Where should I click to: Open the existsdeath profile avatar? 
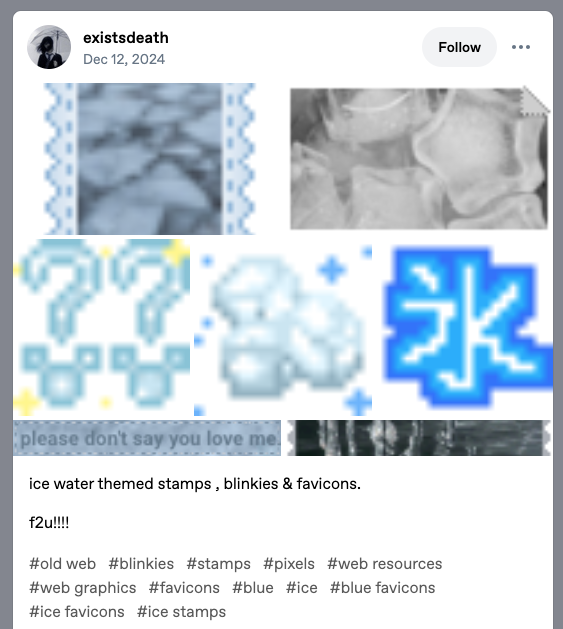tap(49, 47)
